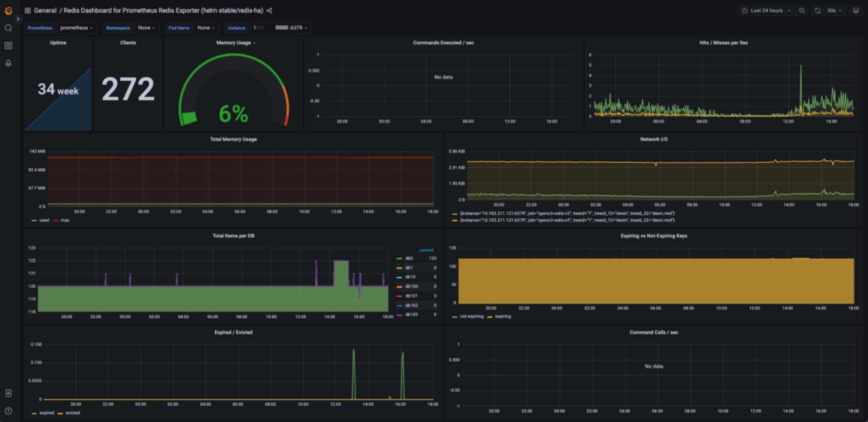Screen dimensions: 868x422
Task: Open the Alerting bell icon
Action: pyautogui.click(x=8, y=63)
